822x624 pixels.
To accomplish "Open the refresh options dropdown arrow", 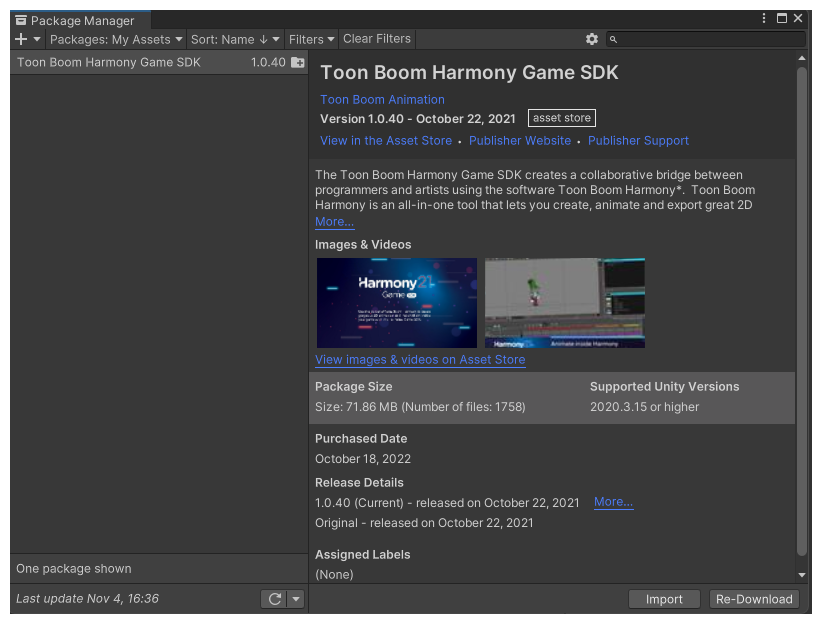I will coord(296,599).
